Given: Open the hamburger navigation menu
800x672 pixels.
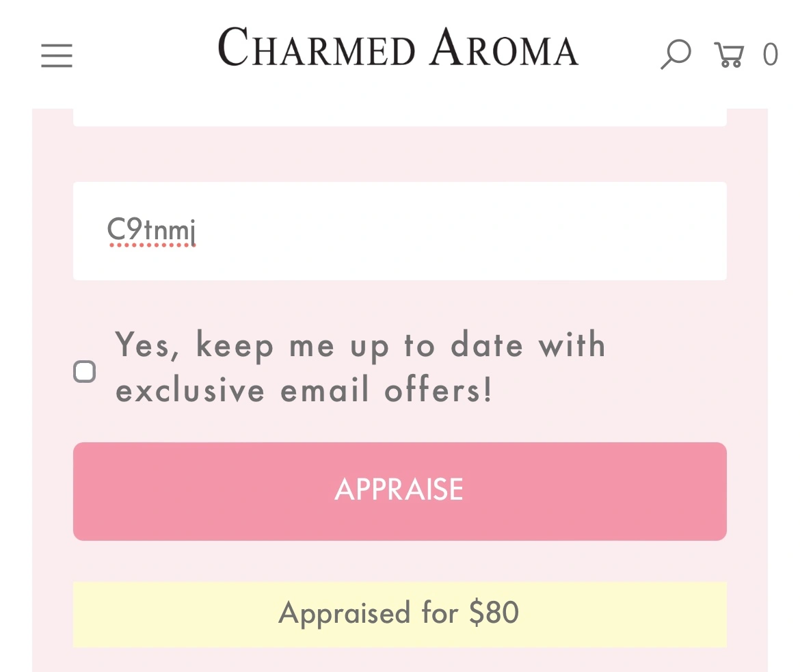Looking at the screenshot, I should point(57,55).
